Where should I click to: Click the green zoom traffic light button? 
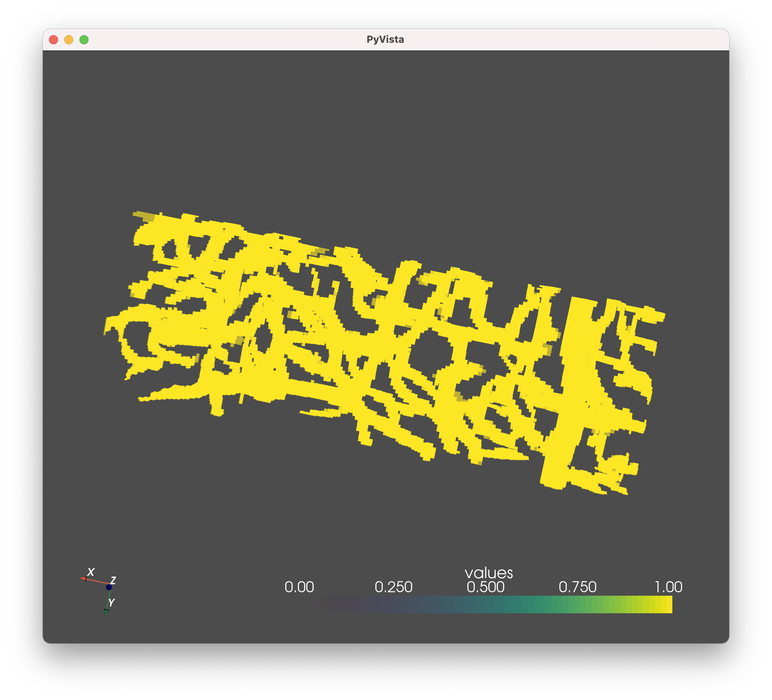click(84, 39)
